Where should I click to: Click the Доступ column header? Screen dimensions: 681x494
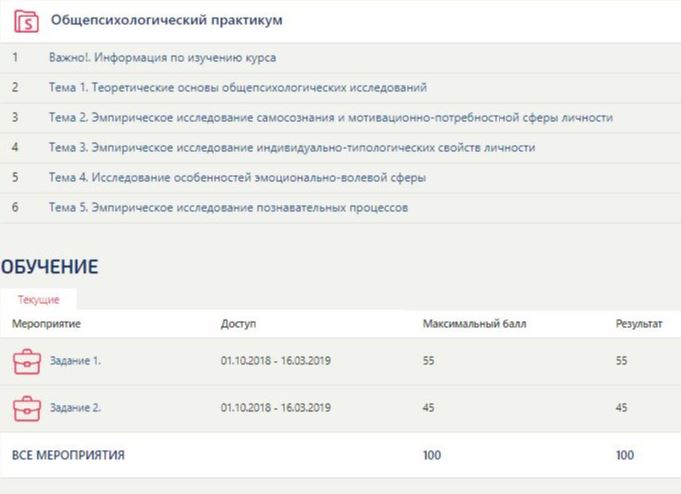pyautogui.click(x=238, y=324)
